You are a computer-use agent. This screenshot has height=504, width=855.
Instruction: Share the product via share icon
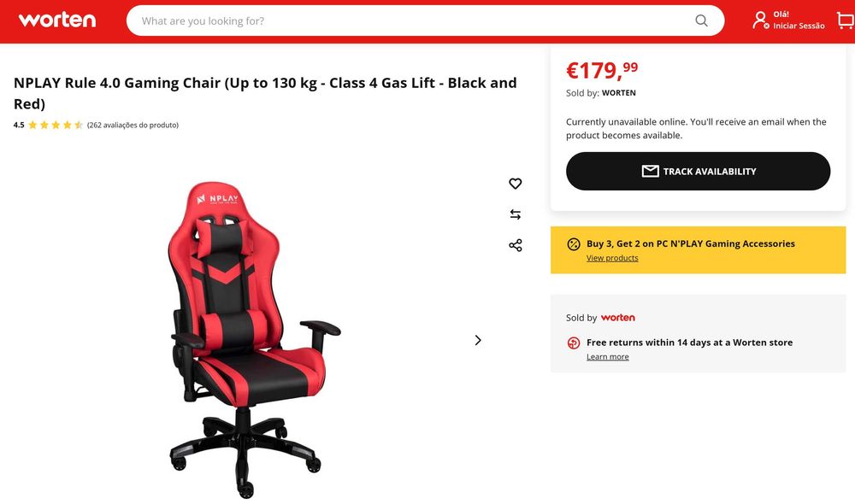(x=516, y=245)
